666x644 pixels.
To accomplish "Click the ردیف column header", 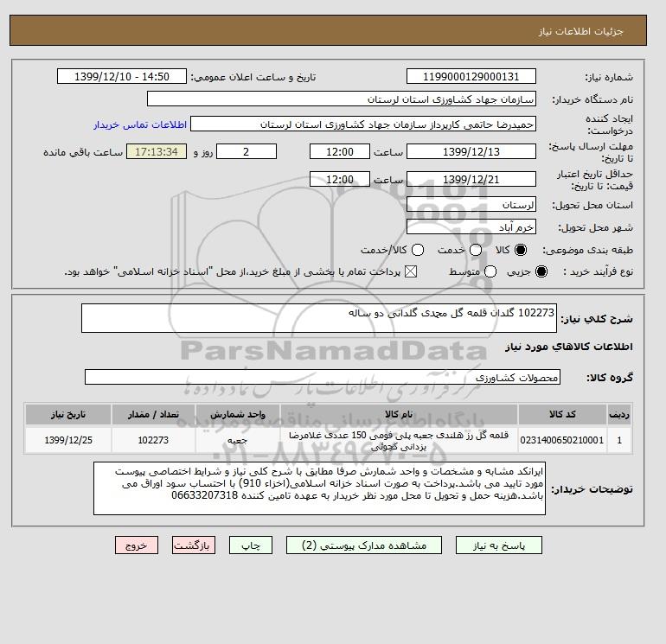I will [619, 414].
